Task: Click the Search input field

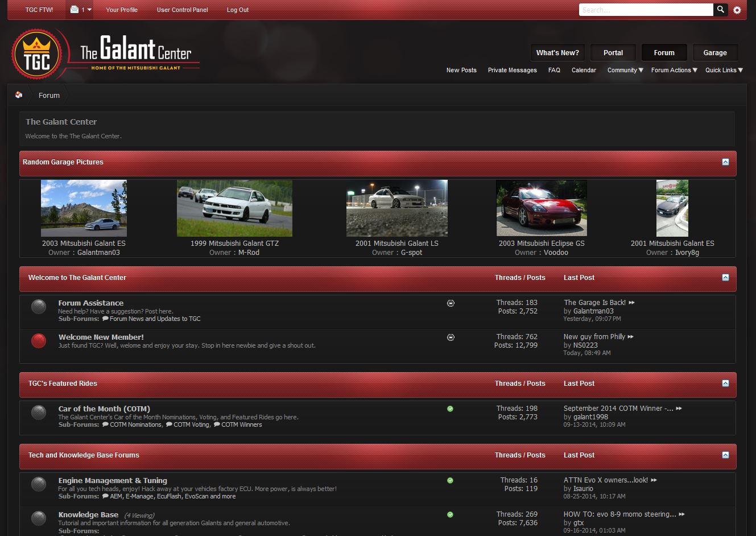Action: [646, 10]
